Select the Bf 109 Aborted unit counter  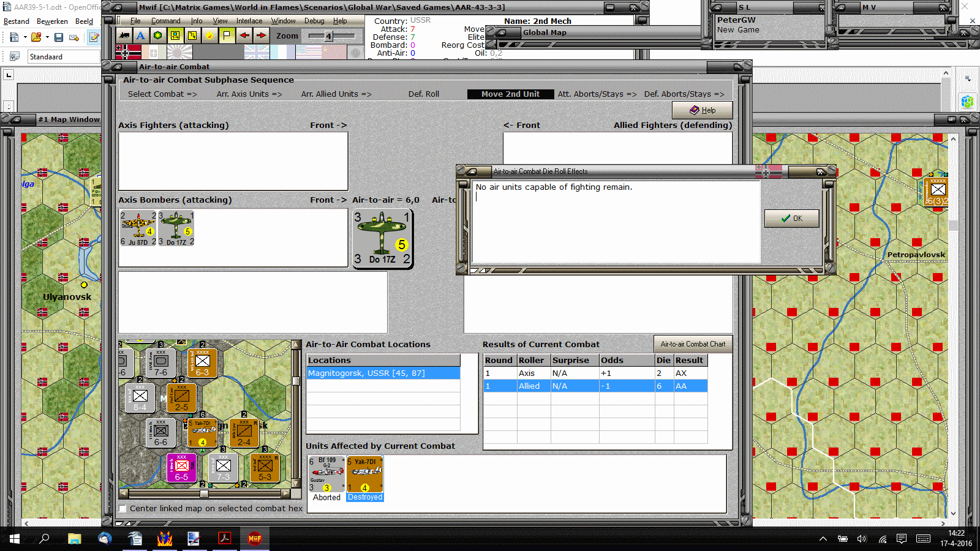(327, 474)
